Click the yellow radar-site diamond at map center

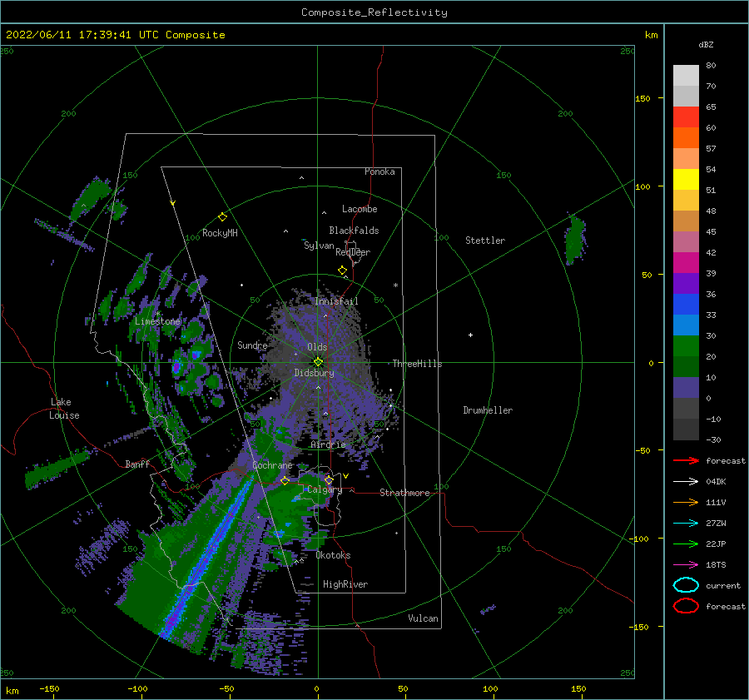click(318, 362)
